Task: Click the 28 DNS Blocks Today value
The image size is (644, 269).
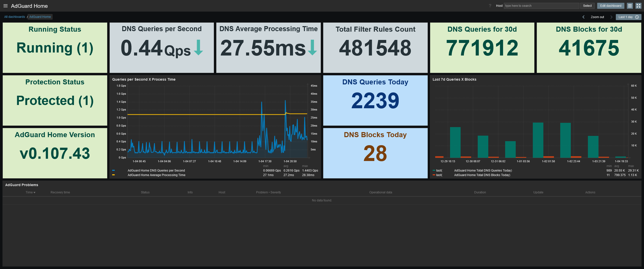Action: (x=375, y=153)
